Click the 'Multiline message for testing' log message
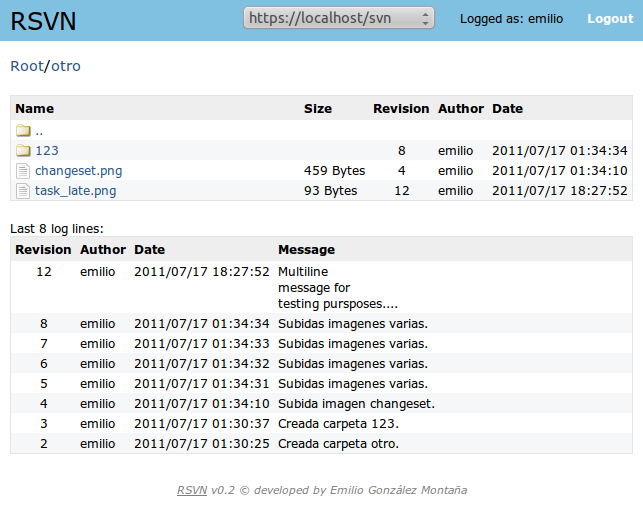 (x=338, y=287)
